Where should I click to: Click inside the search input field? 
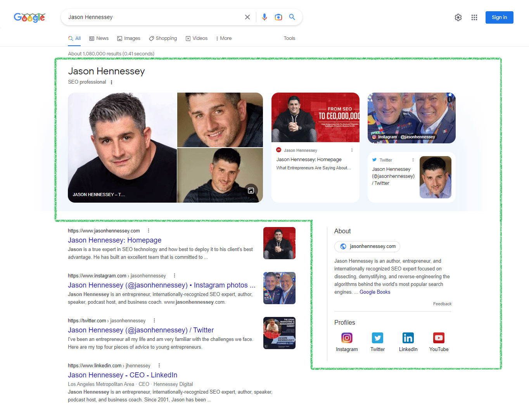[153, 17]
